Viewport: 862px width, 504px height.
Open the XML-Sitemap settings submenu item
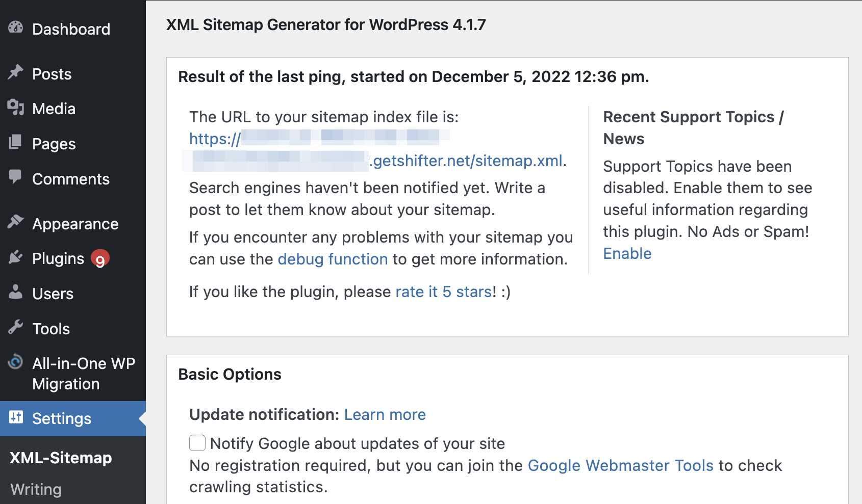click(61, 458)
